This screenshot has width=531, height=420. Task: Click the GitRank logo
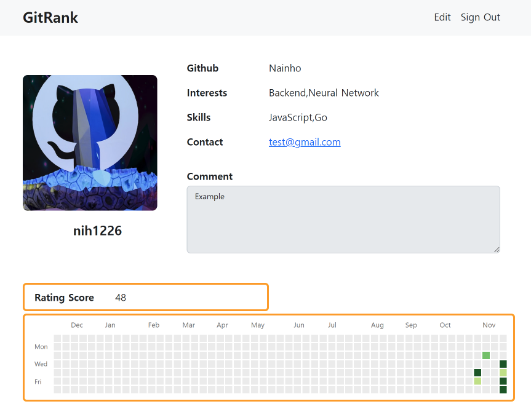pos(50,17)
